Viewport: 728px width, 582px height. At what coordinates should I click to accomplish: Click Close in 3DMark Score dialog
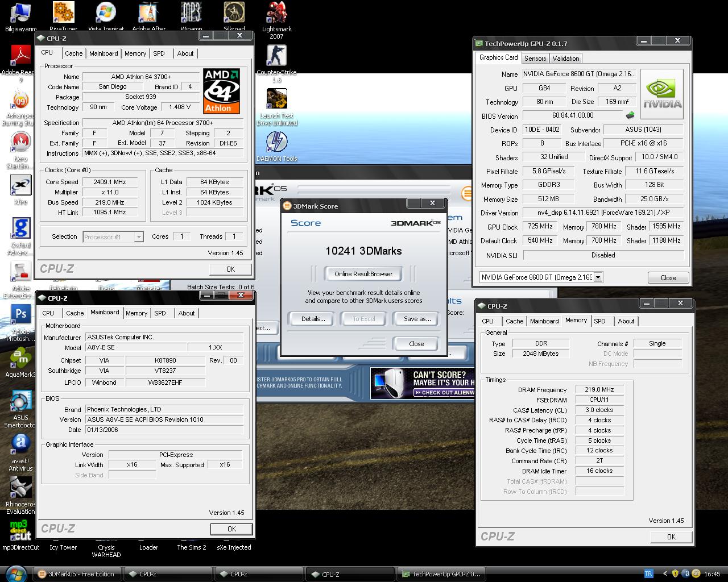point(416,344)
